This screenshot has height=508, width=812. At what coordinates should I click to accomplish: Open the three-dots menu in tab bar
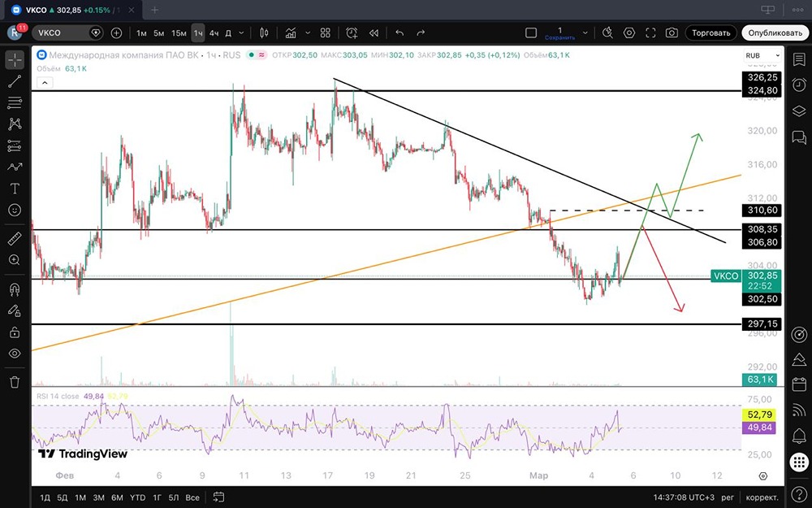797,9
